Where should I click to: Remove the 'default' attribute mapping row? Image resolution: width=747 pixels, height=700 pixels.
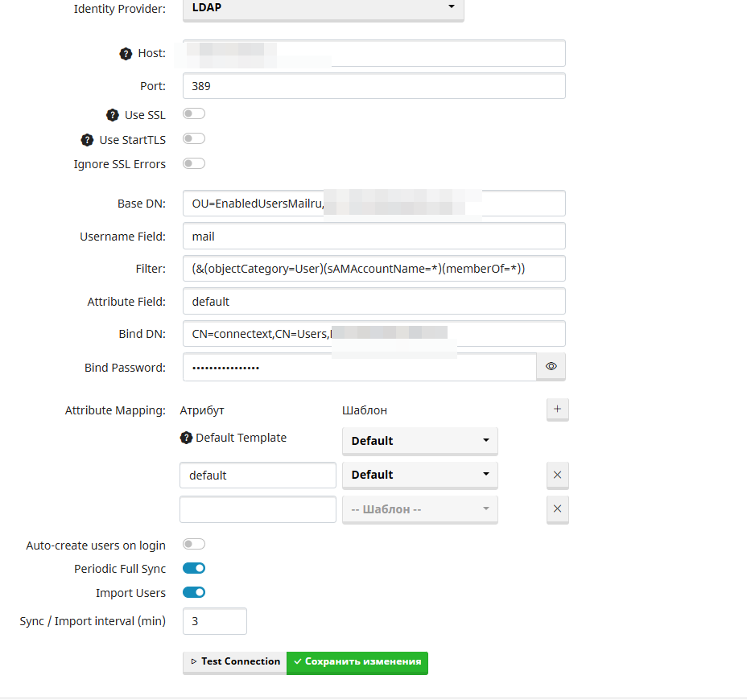tap(557, 476)
